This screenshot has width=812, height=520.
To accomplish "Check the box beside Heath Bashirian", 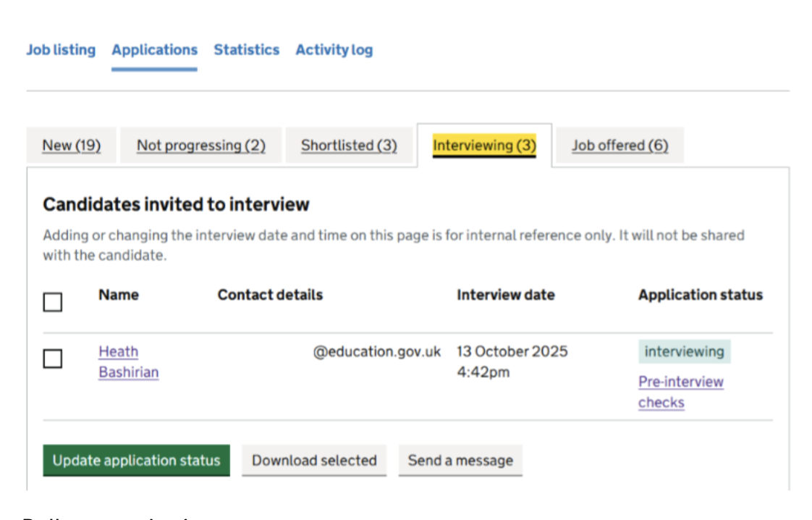I will click(x=53, y=358).
